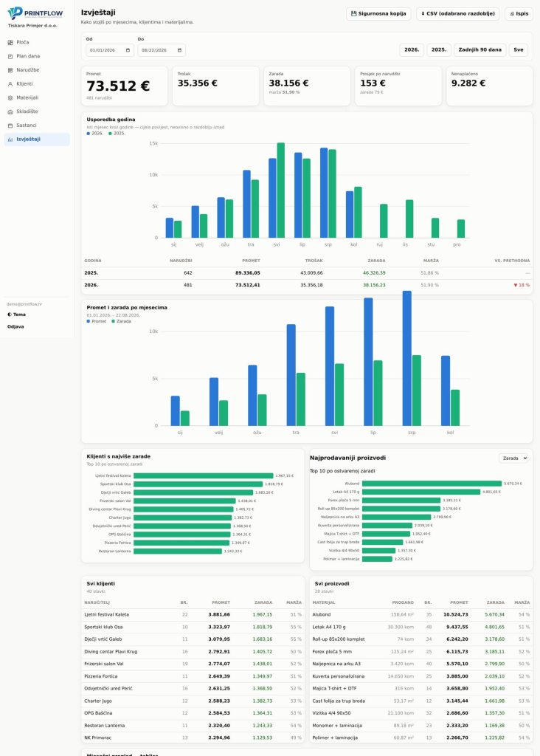
Task: Navigate to Narudžbe section
Action: click(37, 70)
